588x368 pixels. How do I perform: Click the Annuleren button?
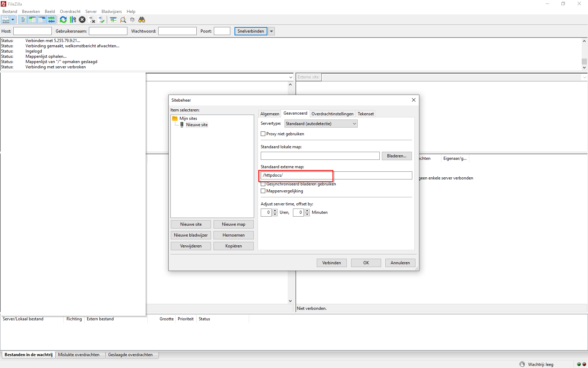click(x=400, y=263)
